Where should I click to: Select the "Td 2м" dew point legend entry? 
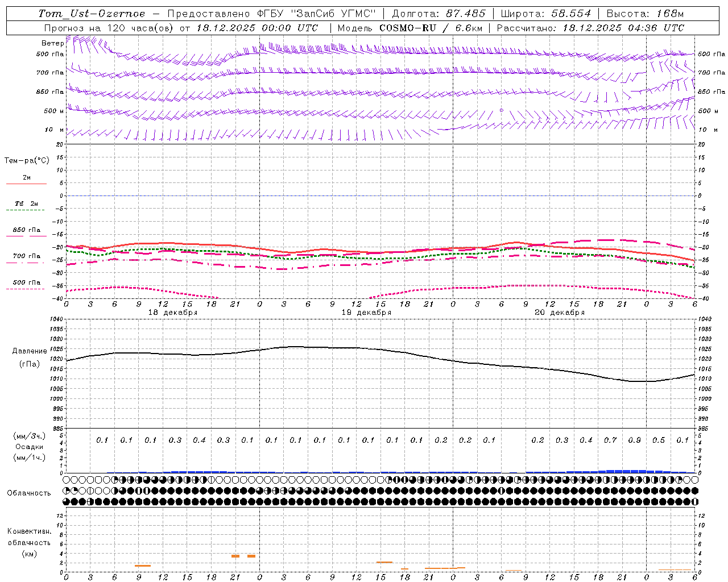(x=26, y=203)
